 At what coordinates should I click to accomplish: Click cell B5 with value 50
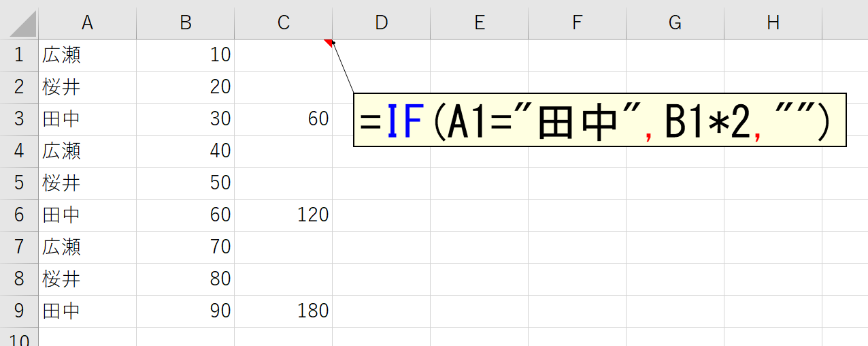185,183
